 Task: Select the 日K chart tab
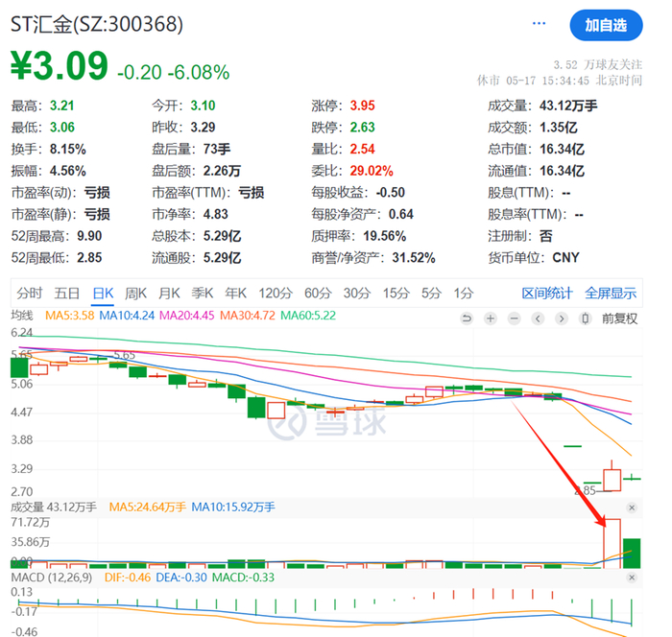click(x=103, y=294)
